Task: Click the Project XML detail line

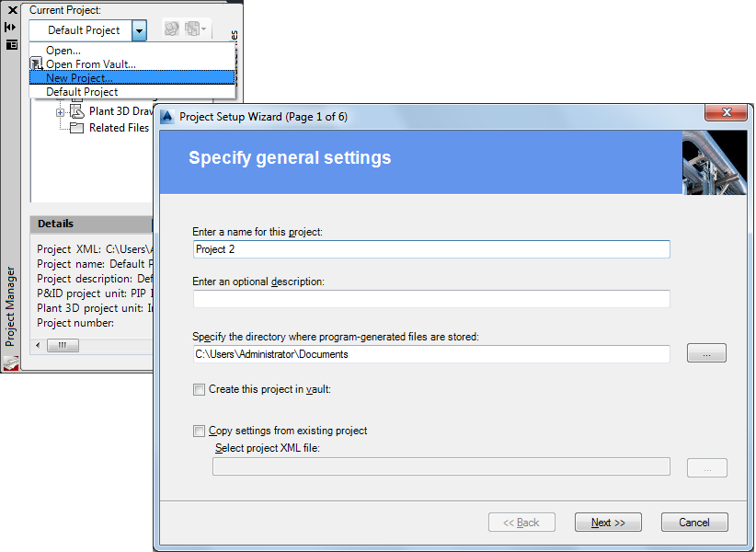Action: point(95,249)
